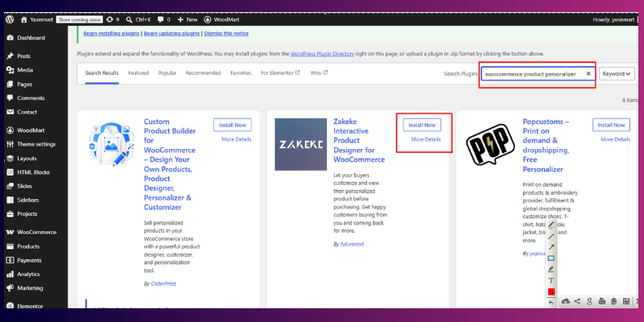Select the Search Results tab

point(102,73)
